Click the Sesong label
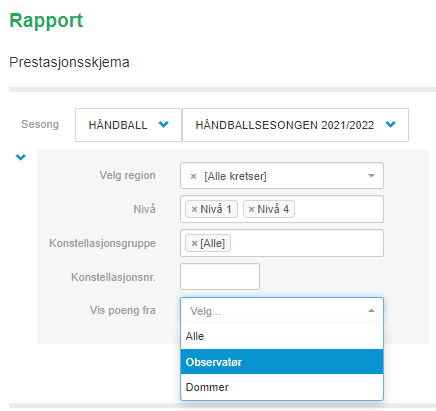Image resolution: width=436 pixels, height=411 pixels. point(40,124)
